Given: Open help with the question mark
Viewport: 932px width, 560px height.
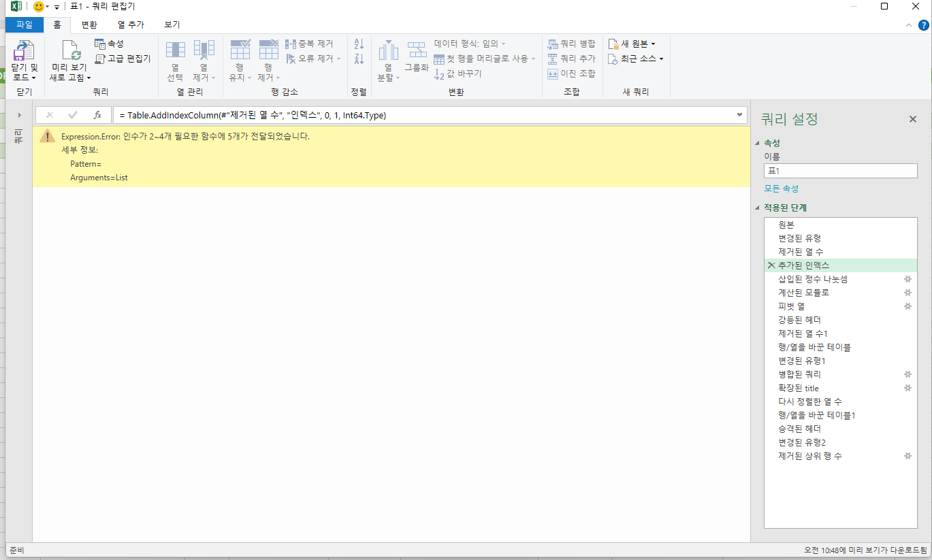Looking at the screenshot, I should pos(923,24).
